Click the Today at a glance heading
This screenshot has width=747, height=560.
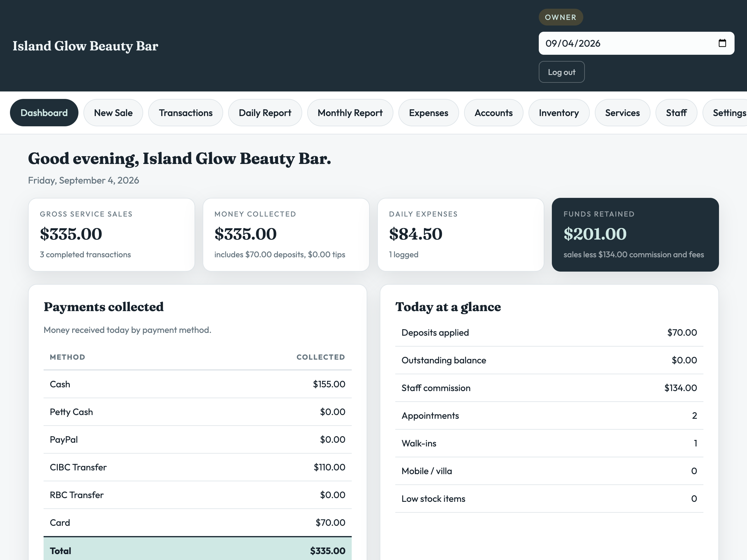[x=448, y=307]
